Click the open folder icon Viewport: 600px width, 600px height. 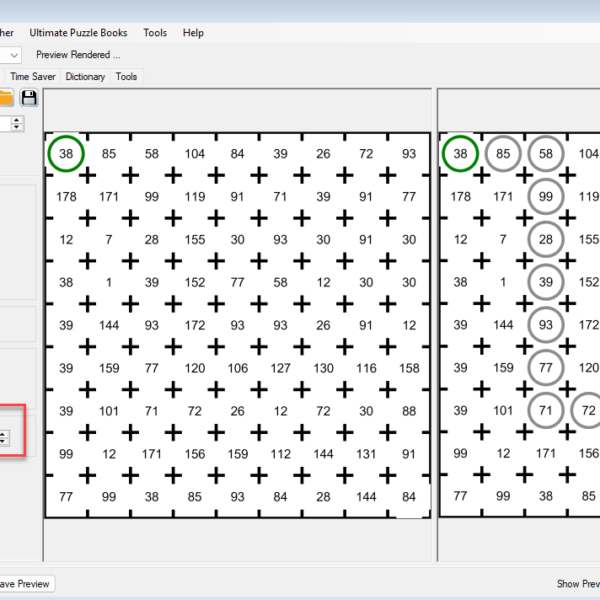click(6, 97)
